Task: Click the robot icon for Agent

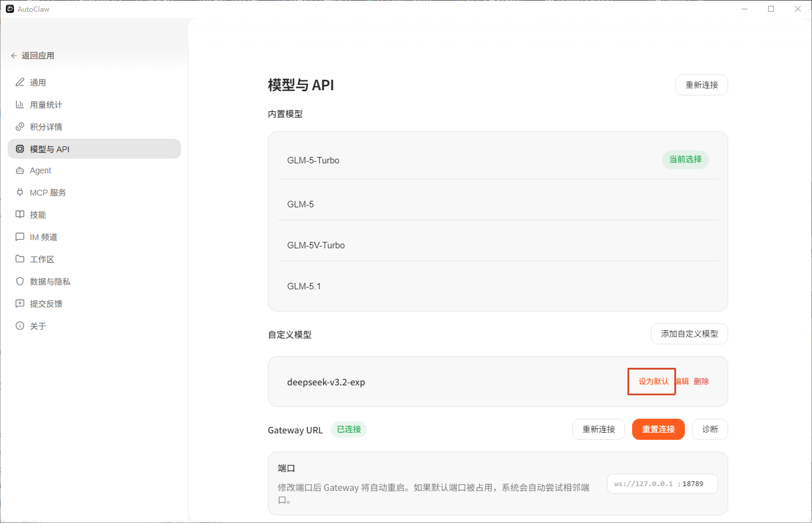Action: (x=20, y=170)
